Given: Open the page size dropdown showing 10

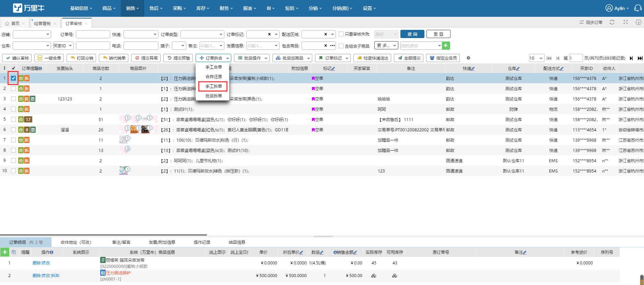Looking at the screenshot, I should [x=537, y=58].
